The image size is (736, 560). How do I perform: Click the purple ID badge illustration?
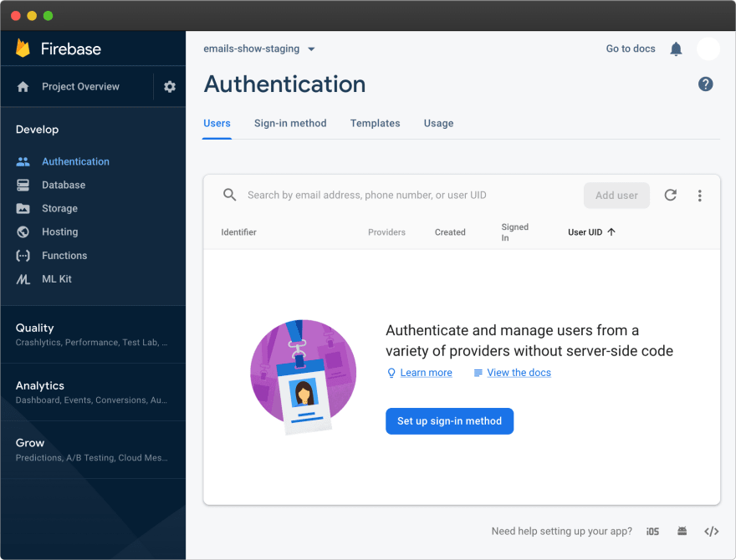[304, 377]
